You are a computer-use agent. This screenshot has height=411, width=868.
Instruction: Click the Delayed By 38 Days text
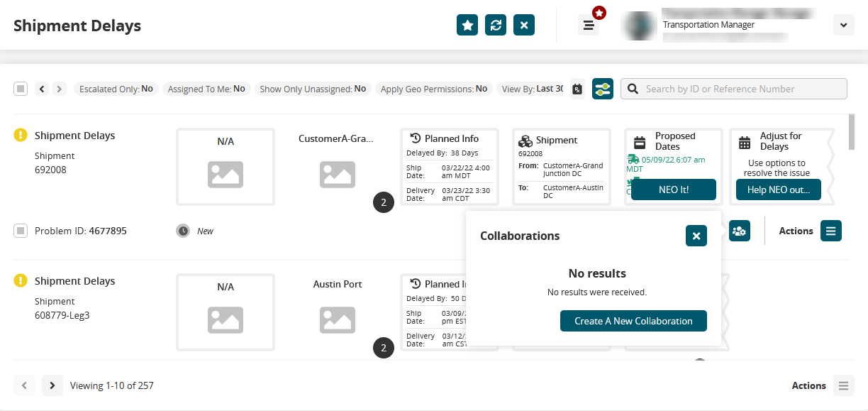[443, 153]
